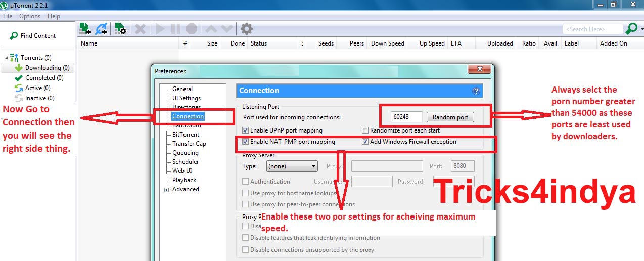The height and width of the screenshot is (261, 644).
Task: Sort by Down Speed column header
Action: coord(388,43)
